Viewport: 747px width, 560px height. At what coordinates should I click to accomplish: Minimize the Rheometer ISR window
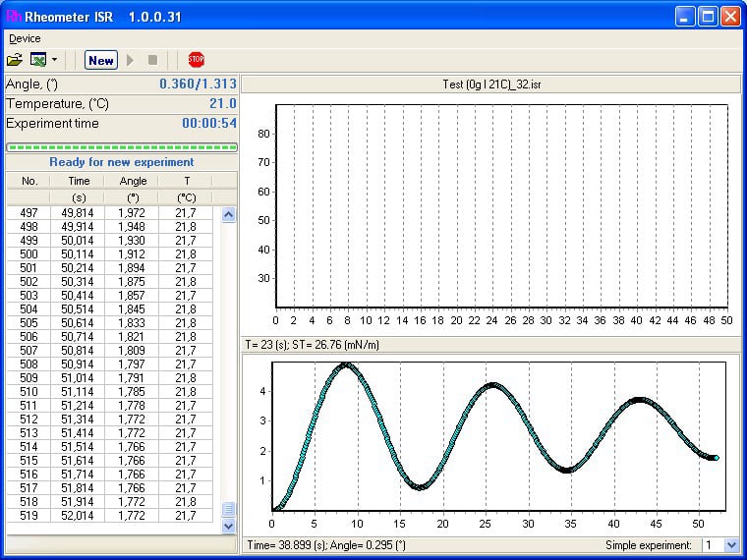[x=685, y=17]
